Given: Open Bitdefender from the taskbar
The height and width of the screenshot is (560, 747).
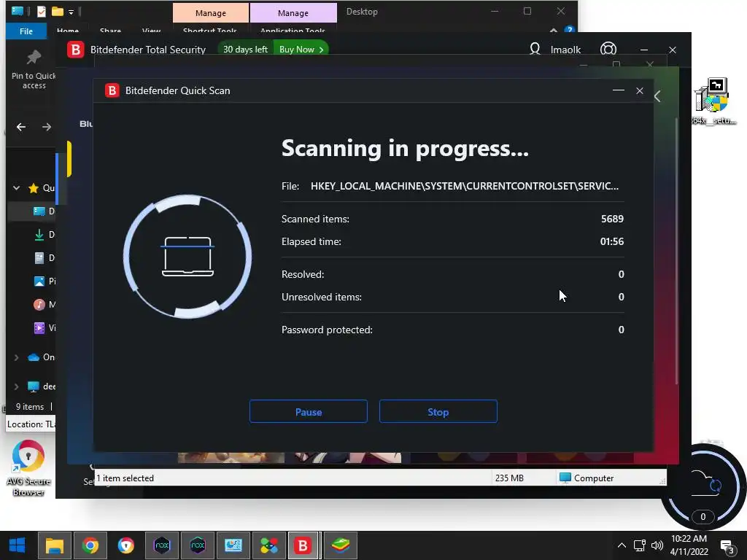Looking at the screenshot, I should point(303,545).
